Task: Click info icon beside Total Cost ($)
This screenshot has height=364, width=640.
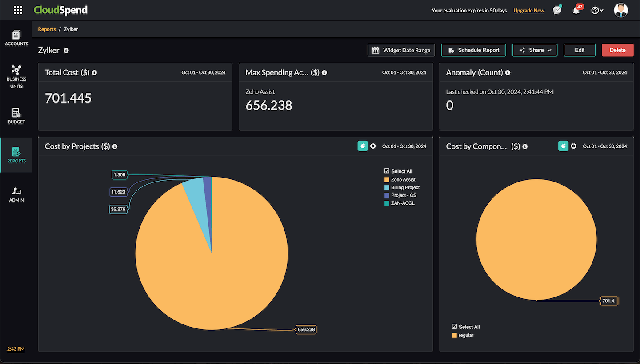Action: 94,73
